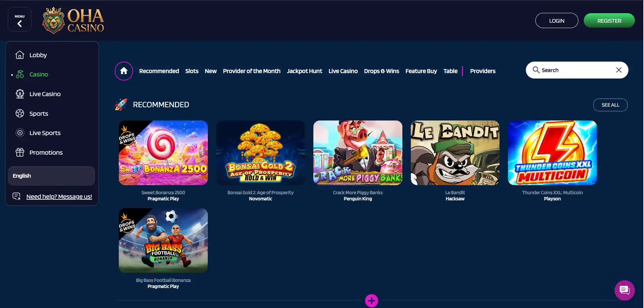This screenshot has height=308, width=644.
Task: Open the English language selector
Action: tap(51, 176)
